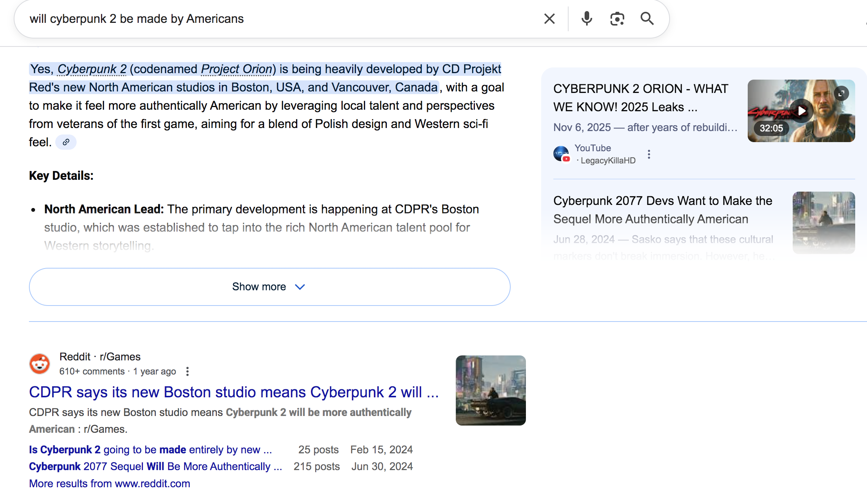Click the source link chip after 'feel.'

pyautogui.click(x=66, y=142)
